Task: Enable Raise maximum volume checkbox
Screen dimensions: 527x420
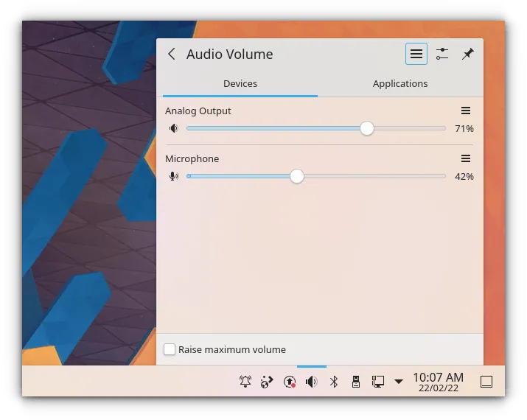Action: pyautogui.click(x=170, y=349)
